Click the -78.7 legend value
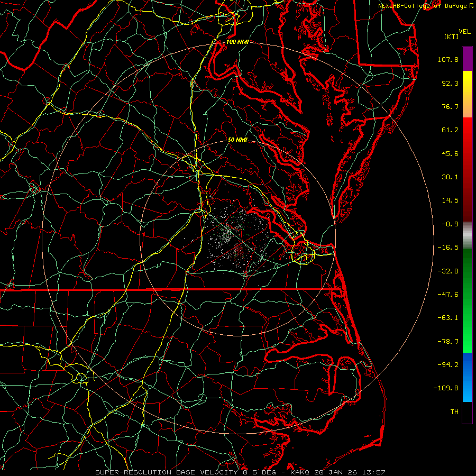Screen dimensions: 476x476 (448, 342)
